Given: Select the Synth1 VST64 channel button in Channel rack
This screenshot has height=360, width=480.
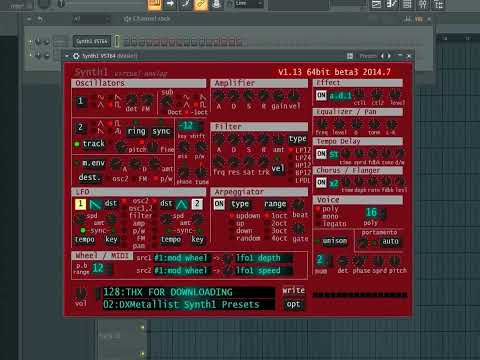Looking at the screenshot, I should coord(92,41).
